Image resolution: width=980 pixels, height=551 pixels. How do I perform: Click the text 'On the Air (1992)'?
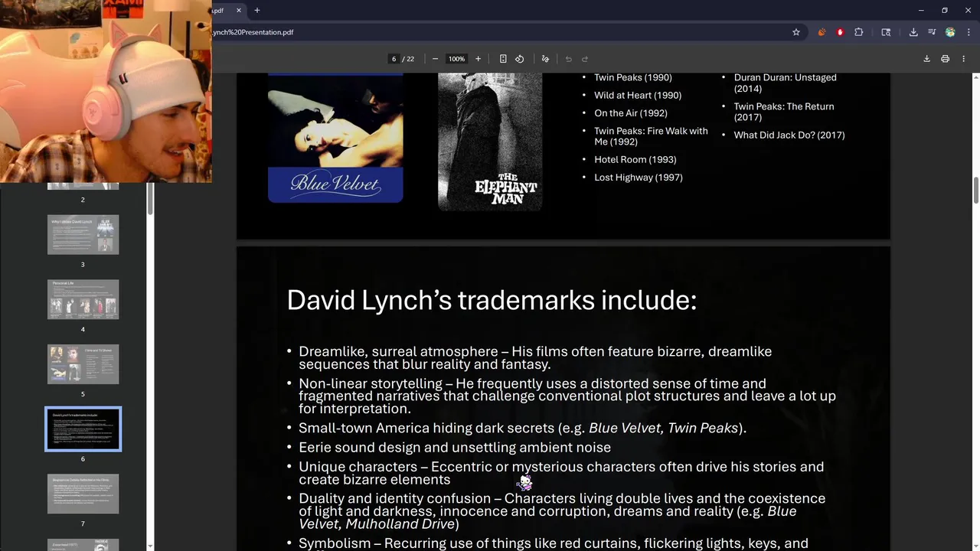pos(631,113)
